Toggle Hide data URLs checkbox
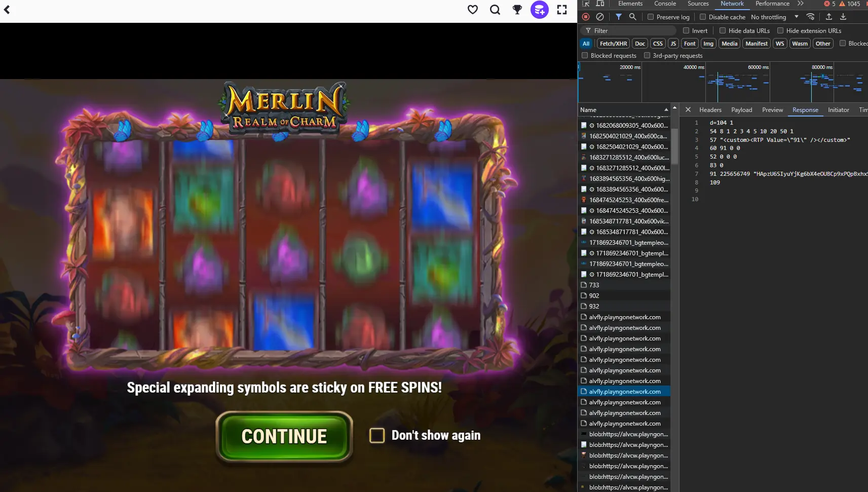Screen dimensions: 868x492 point(723,30)
